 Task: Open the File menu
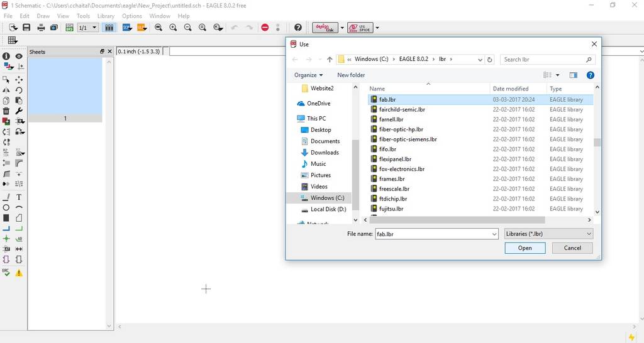(8, 16)
